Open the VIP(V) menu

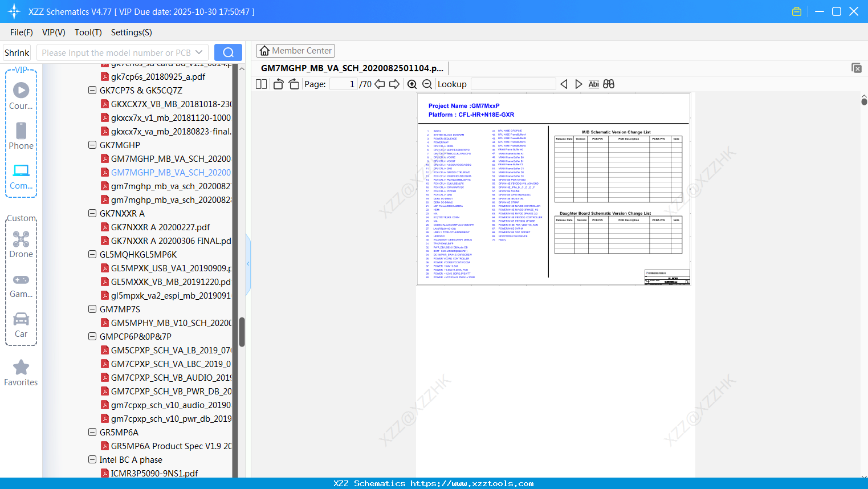(54, 32)
